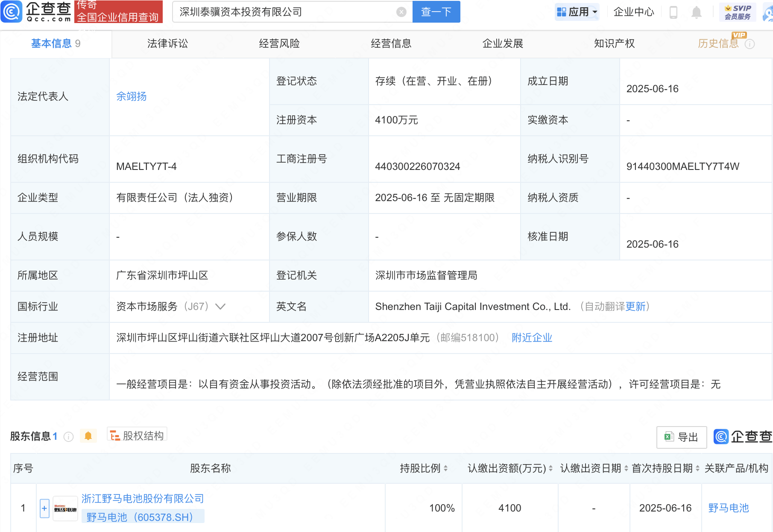Switch to 企业发展 tab
The image size is (773, 532).
click(x=503, y=44)
